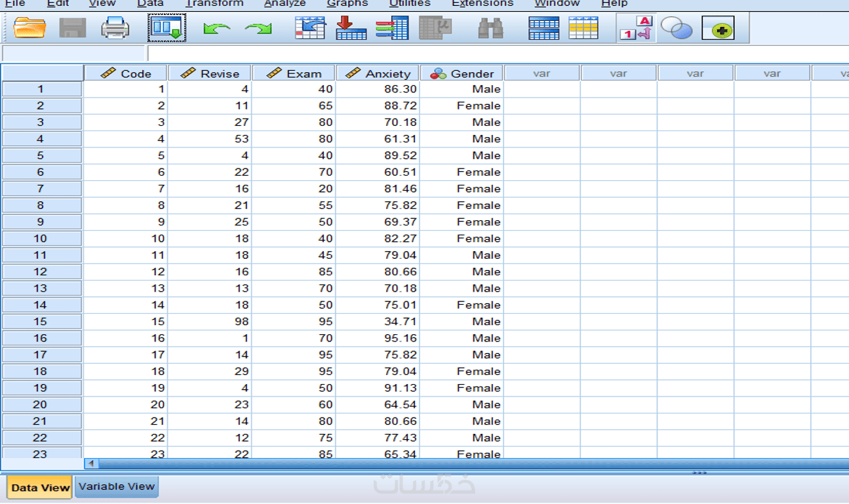Viewport: 849px width, 504px height.
Task: Open the Utilities menu
Action: tap(410, 3)
